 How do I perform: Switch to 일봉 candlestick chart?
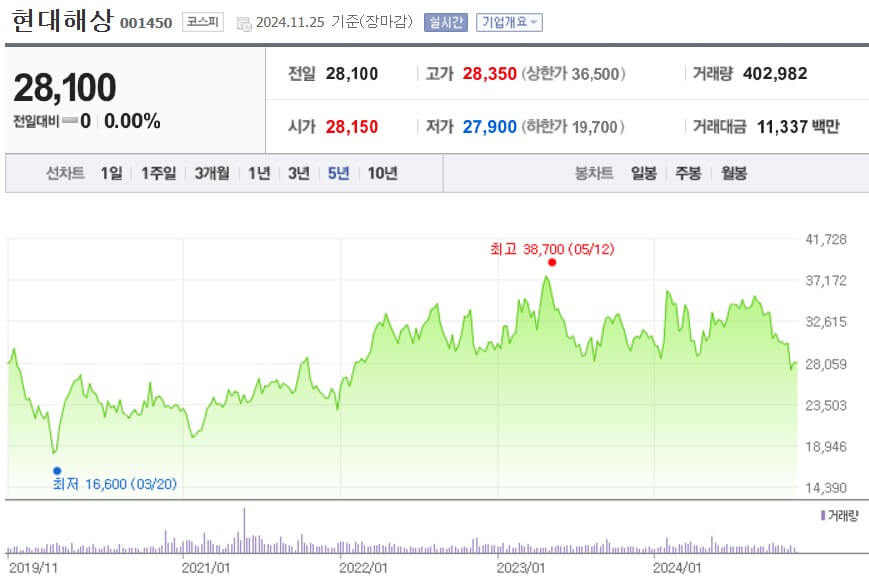click(x=643, y=173)
